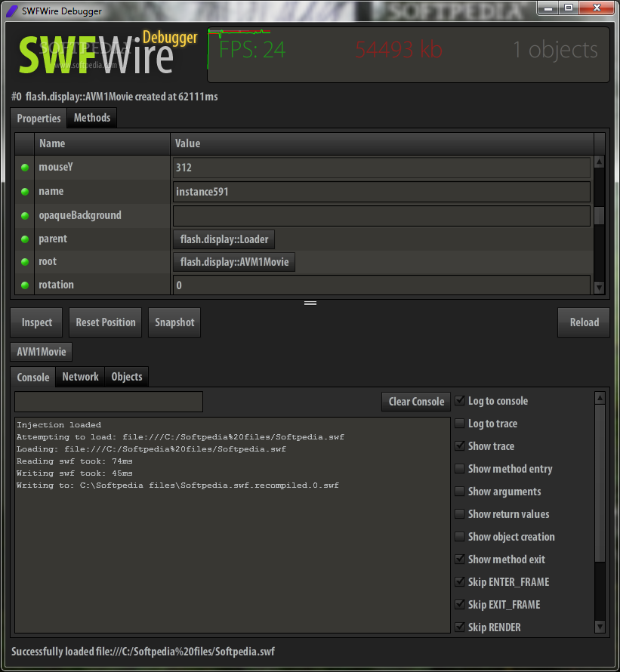
Task: Click the rotation value field
Action: (381, 285)
